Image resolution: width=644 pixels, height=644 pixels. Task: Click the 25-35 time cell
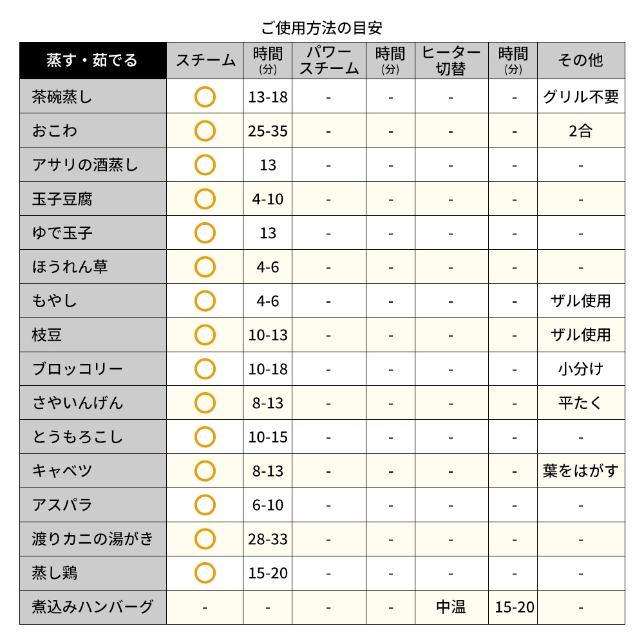click(x=268, y=131)
